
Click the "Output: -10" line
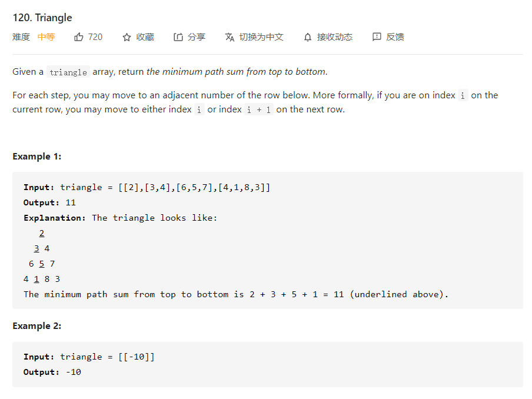(x=52, y=372)
